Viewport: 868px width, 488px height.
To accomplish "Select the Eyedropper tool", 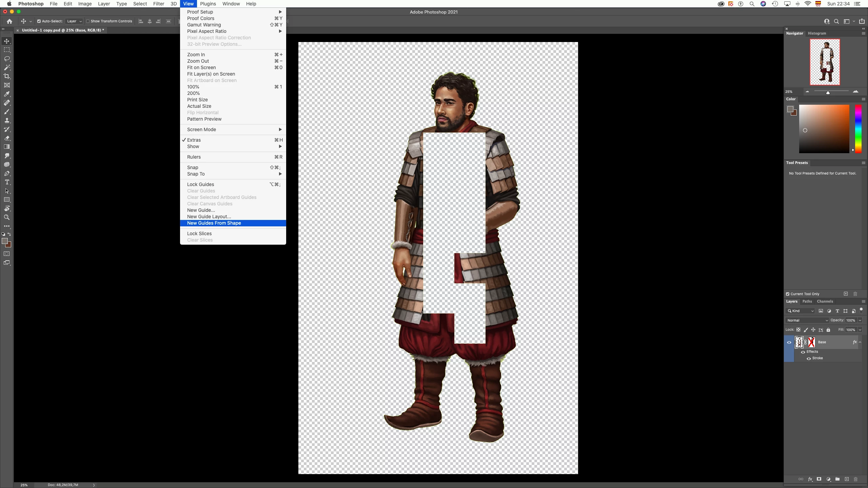I will pyautogui.click(x=7, y=94).
